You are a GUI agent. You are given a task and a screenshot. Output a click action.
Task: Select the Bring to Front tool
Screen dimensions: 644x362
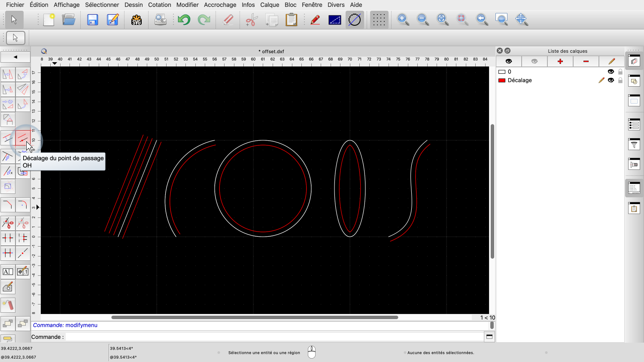8,323
